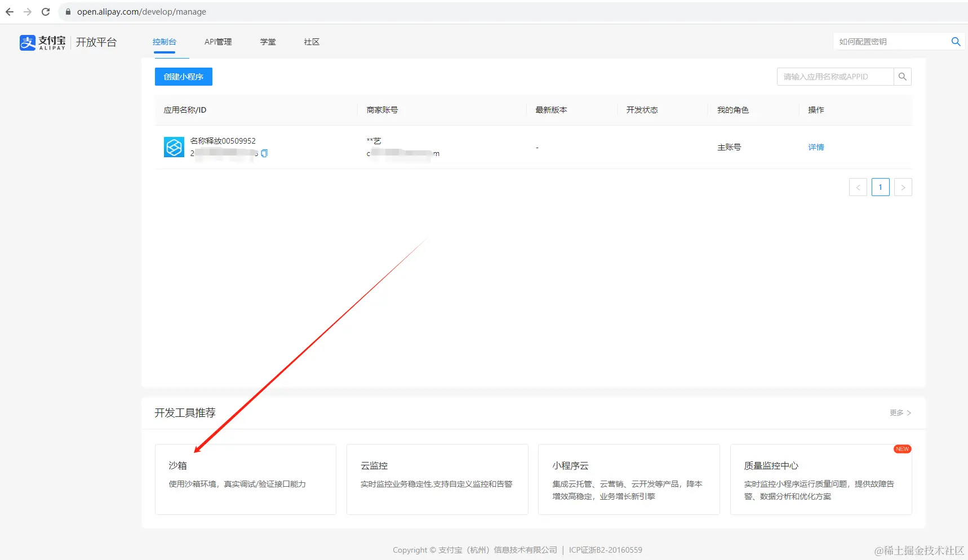The width and height of the screenshot is (968, 560).
Task: Click the browser address bar URL
Action: click(141, 12)
